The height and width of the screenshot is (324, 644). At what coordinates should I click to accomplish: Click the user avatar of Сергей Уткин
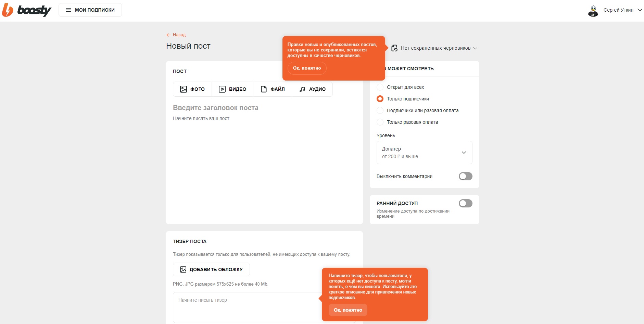click(593, 10)
